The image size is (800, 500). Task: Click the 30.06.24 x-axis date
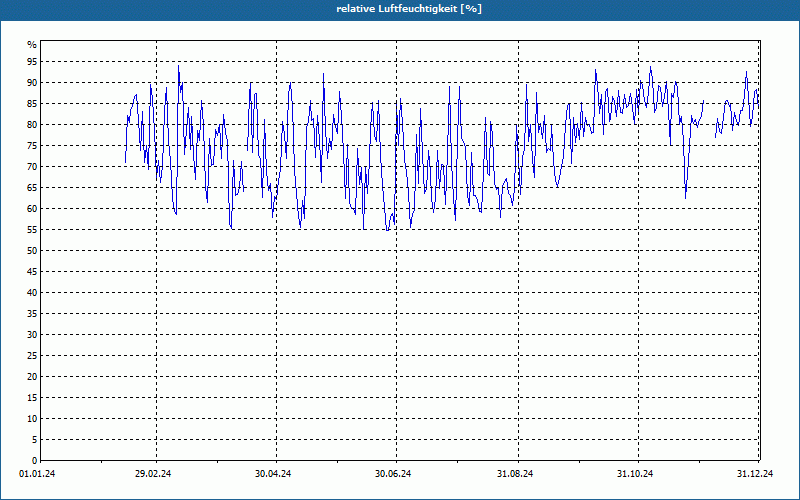coord(394,474)
